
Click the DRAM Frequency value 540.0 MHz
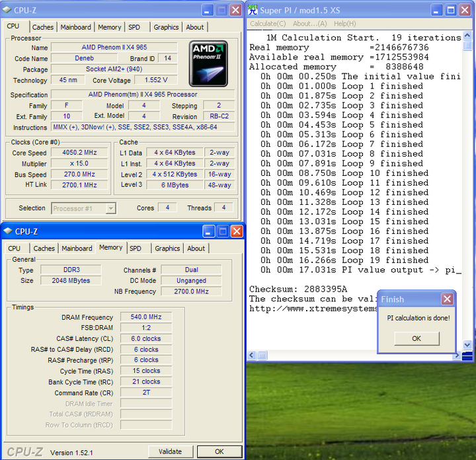146,317
